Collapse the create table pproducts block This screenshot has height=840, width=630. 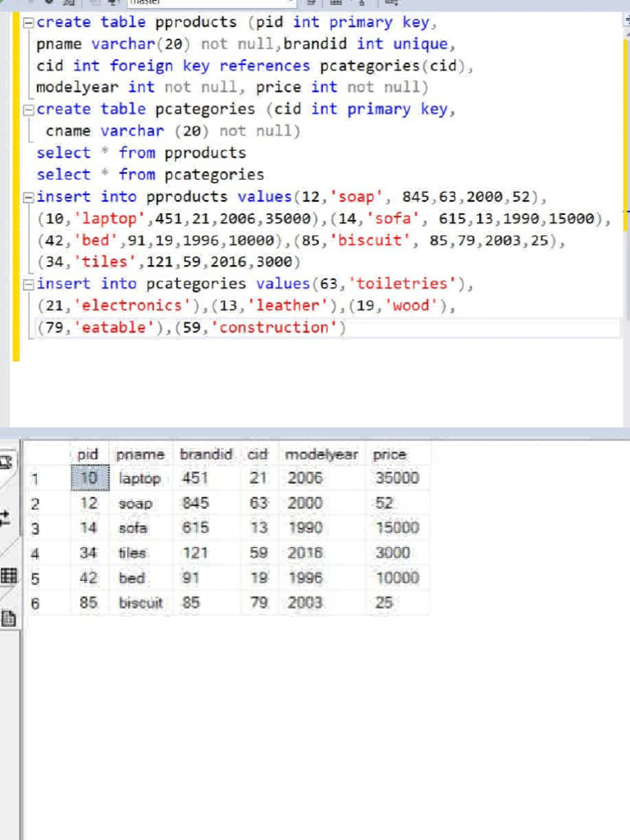pos(30,23)
